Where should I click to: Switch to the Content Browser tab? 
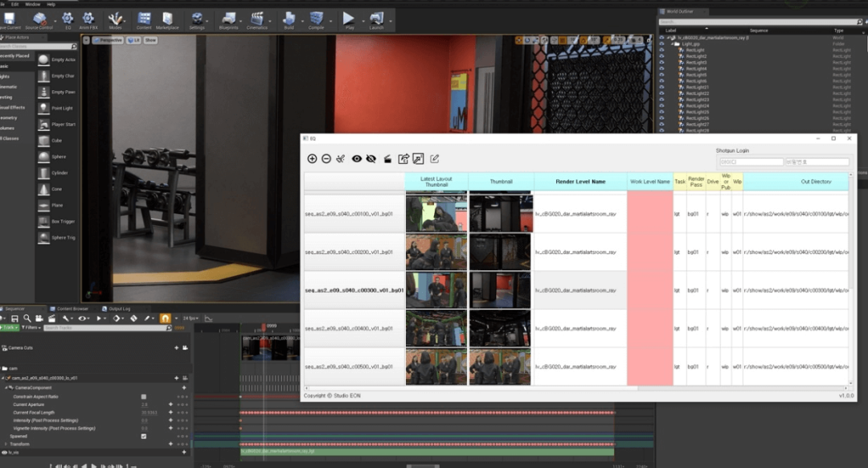tap(72, 308)
